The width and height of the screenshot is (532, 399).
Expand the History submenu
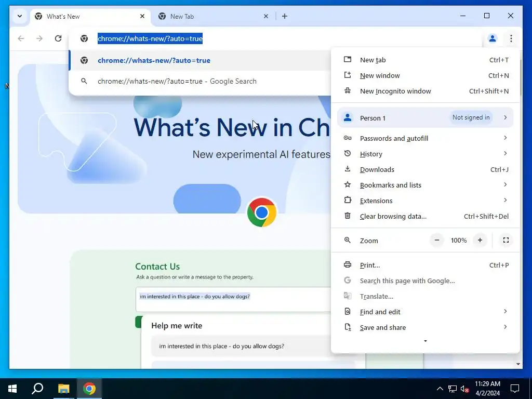425,154
